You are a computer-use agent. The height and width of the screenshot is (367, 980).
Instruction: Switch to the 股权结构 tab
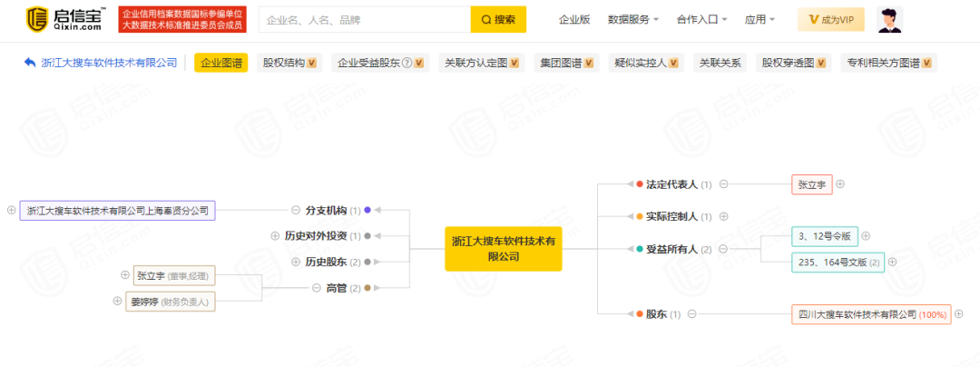coord(289,63)
